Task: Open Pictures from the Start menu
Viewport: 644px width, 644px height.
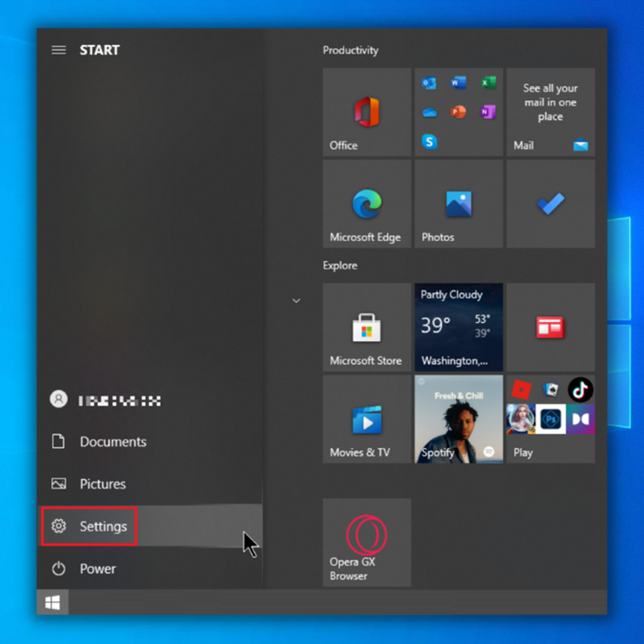Action: point(149,483)
